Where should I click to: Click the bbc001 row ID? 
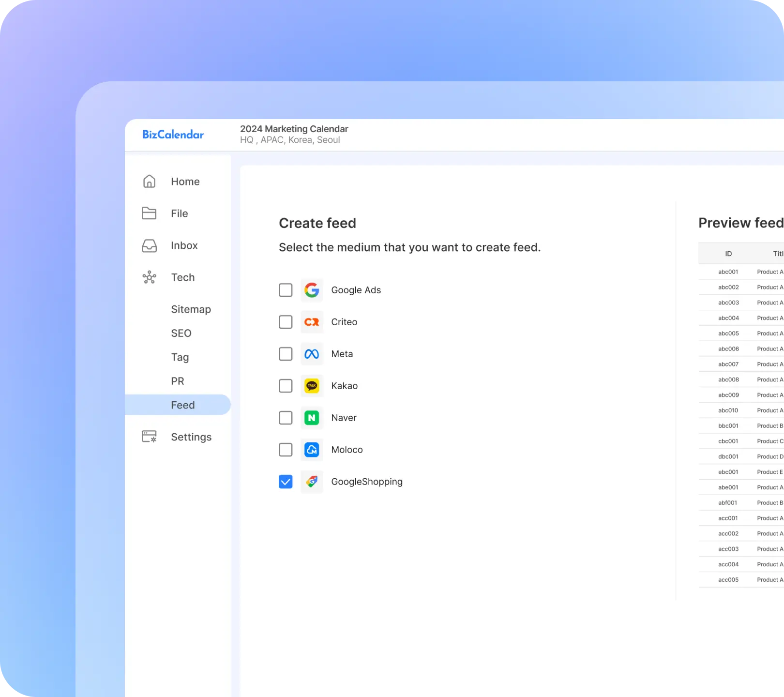(728, 426)
